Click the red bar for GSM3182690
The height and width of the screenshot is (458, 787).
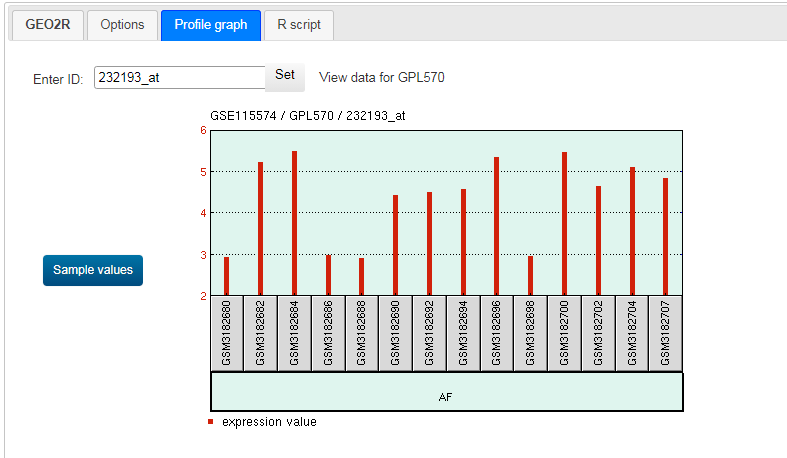396,245
